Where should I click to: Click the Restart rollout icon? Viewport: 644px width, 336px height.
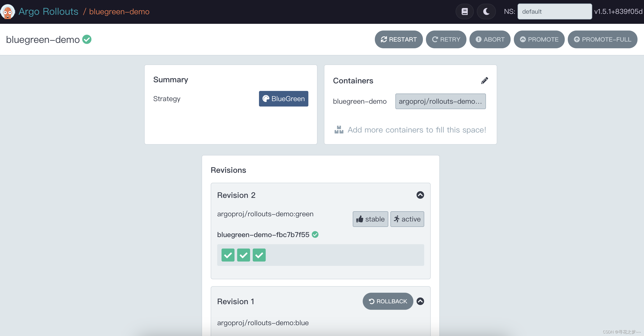click(x=384, y=39)
